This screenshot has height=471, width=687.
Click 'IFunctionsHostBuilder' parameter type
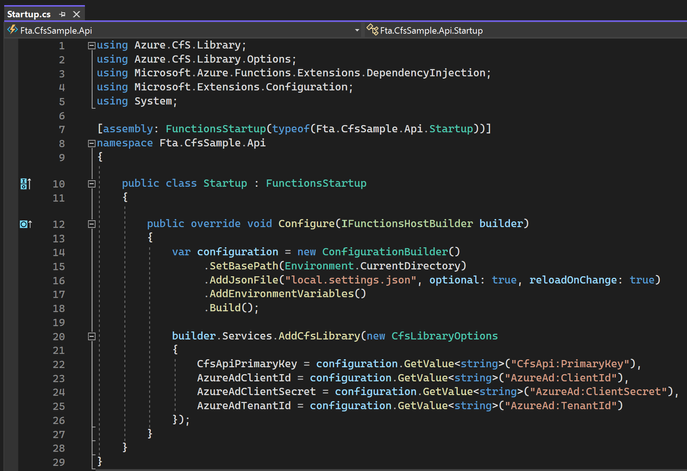pos(407,223)
